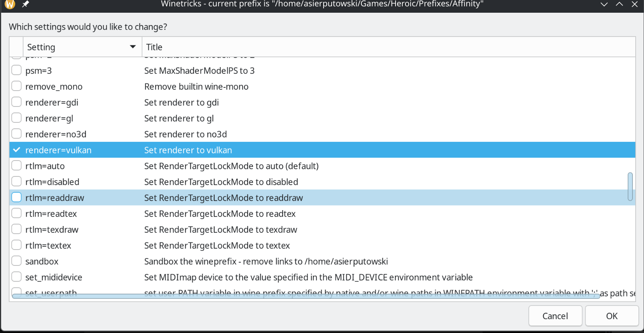Enable the renderer=gl checkbox
This screenshot has width=644, height=333.
16,118
